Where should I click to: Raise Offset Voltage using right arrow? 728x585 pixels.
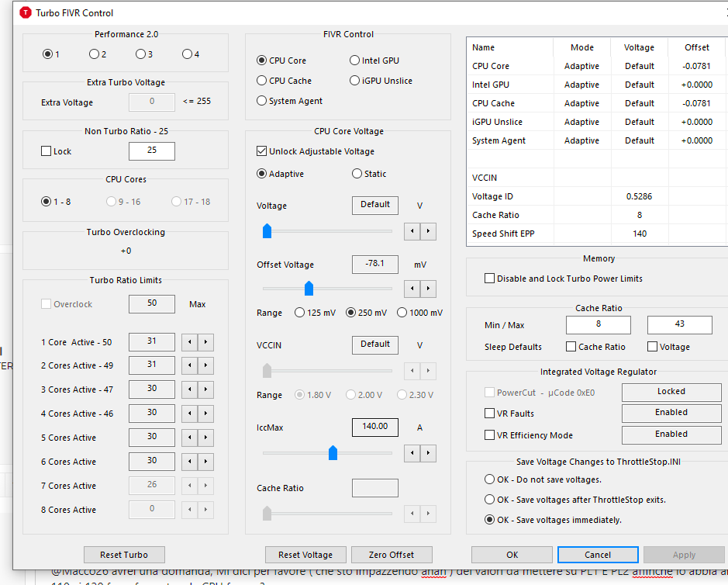pyautogui.click(x=428, y=289)
